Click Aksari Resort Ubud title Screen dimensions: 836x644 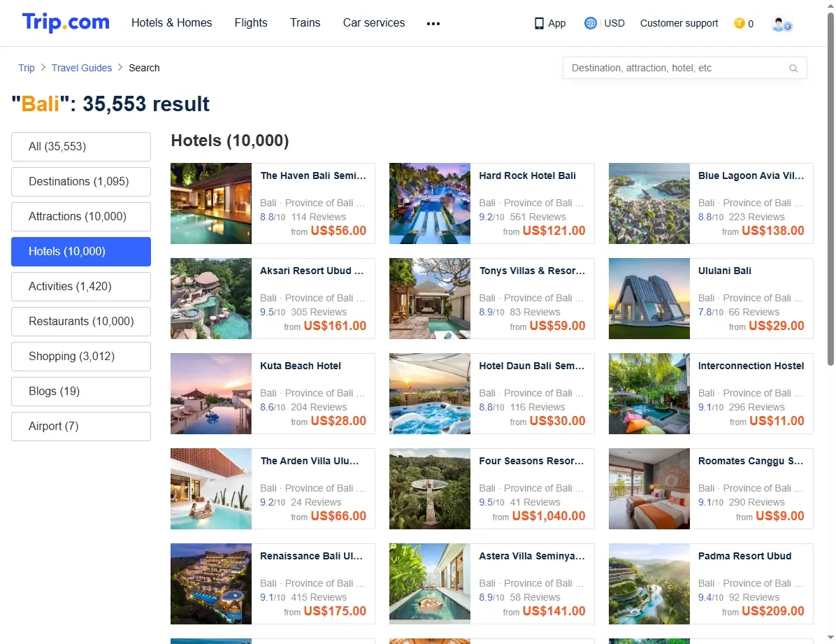[x=312, y=271]
